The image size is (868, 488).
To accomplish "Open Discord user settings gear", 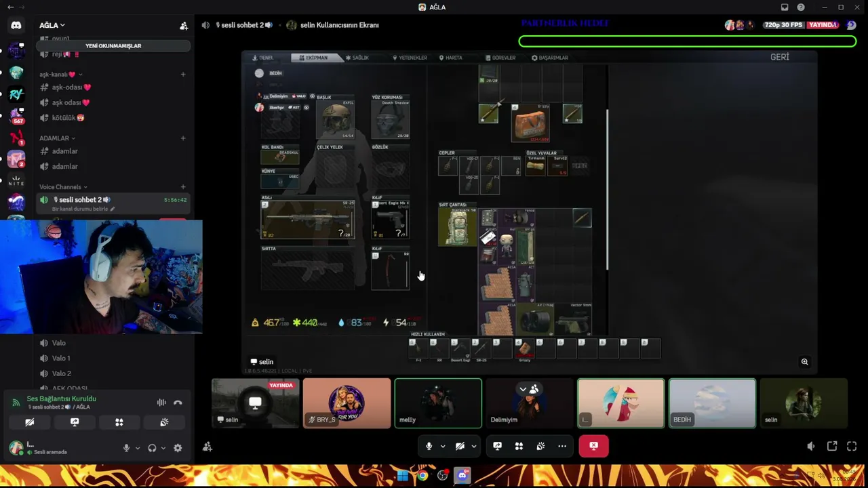I will (x=178, y=448).
